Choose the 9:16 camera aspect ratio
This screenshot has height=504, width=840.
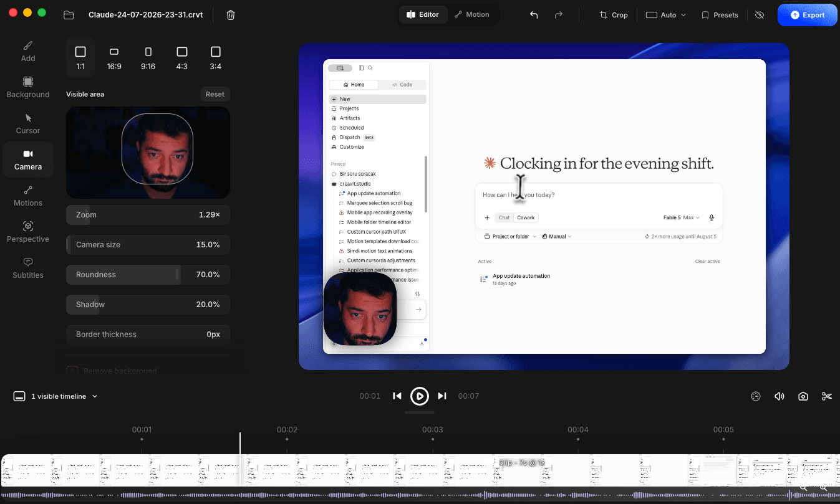pyautogui.click(x=148, y=57)
